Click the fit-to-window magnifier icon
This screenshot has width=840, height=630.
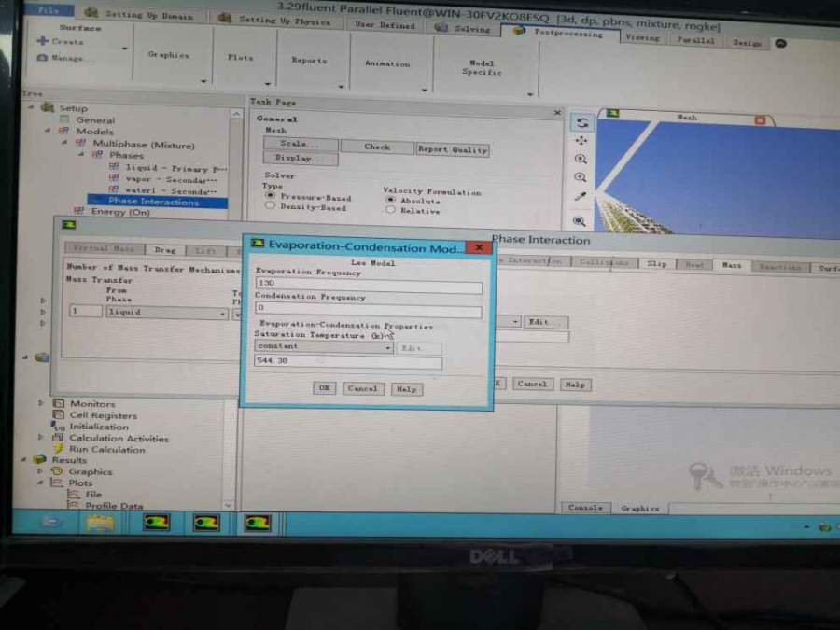tap(579, 220)
